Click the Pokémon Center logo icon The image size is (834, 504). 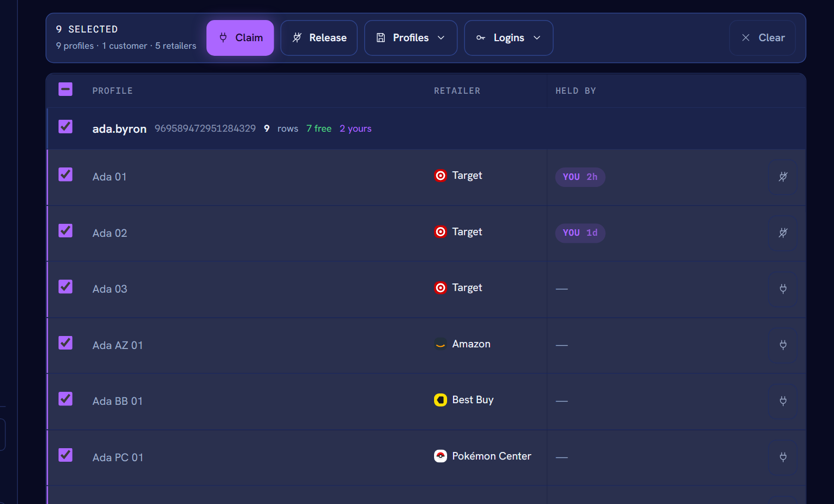(441, 456)
